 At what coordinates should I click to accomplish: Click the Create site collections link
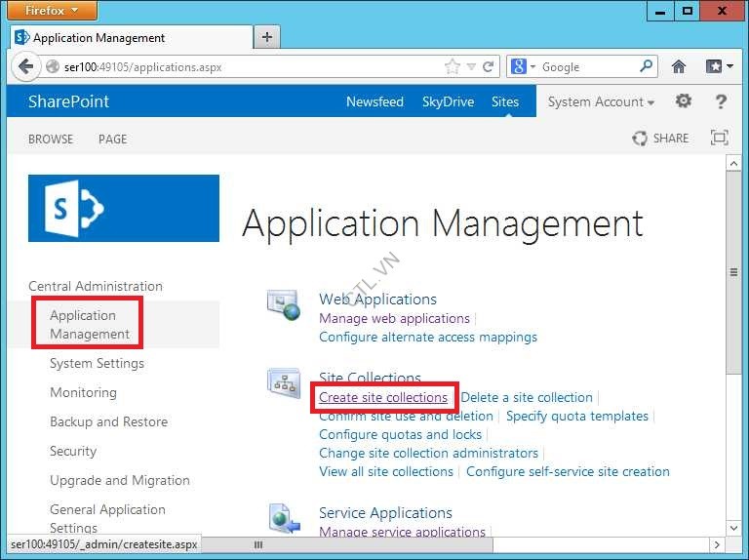[x=383, y=397]
